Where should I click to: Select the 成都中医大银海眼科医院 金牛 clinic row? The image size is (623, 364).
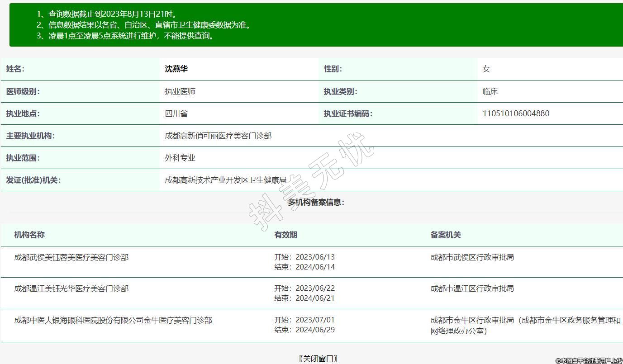coord(113,320)
